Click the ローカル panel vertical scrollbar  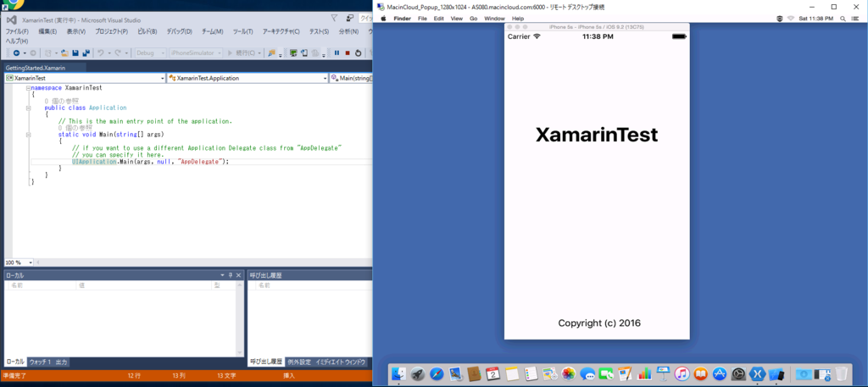[240, 319]
